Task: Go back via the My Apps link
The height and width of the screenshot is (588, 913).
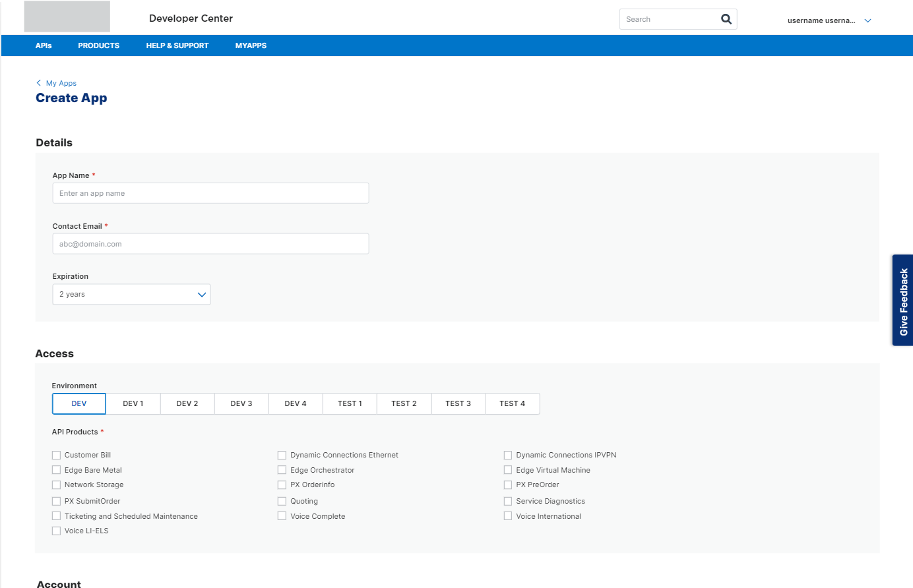Action: [61, 83]
